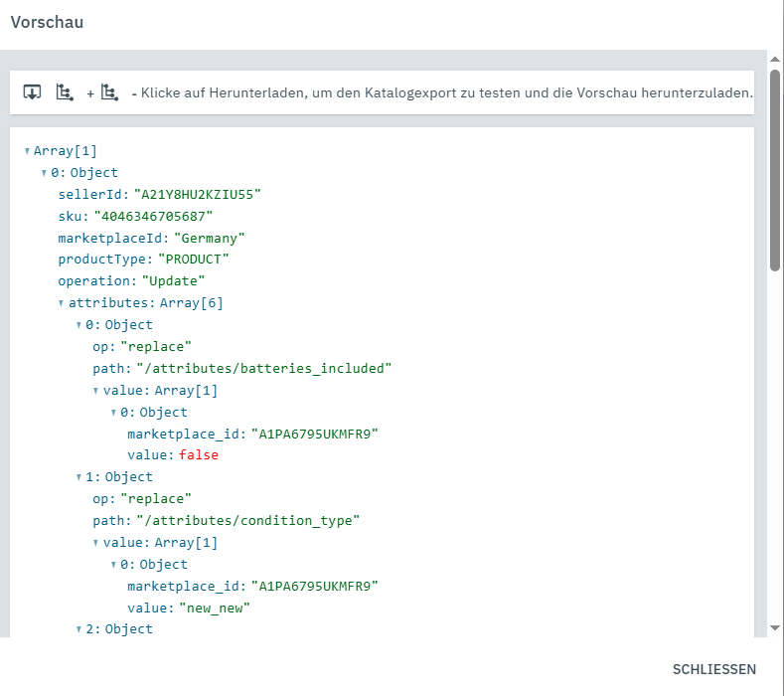This screenshot has height=696, width=784.
Task: Collapse the 1: Object attribute node
Action: [x=78, y=477]
